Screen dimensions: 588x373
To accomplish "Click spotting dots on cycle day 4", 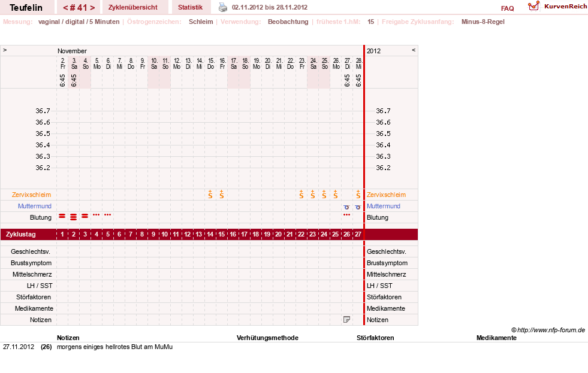I will 97,214.
